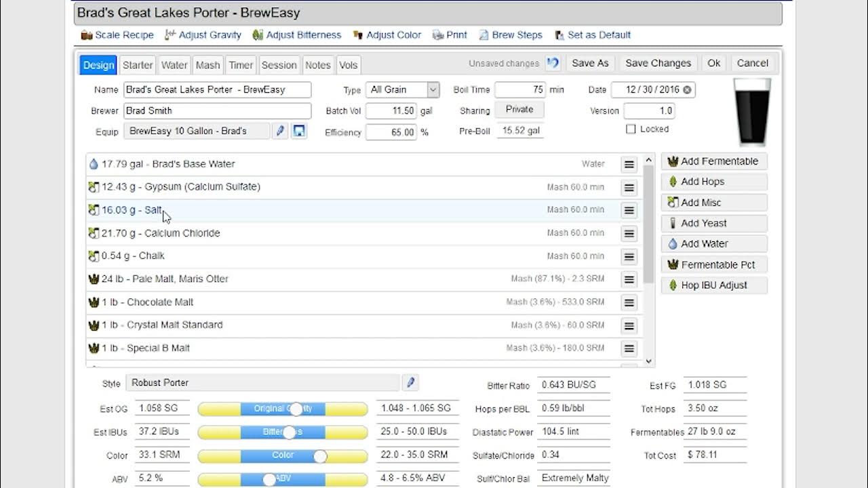The height and width of the screenshot is (488, 868).
Task: Switch to the Session tab
Action: (x=279, y=65)
